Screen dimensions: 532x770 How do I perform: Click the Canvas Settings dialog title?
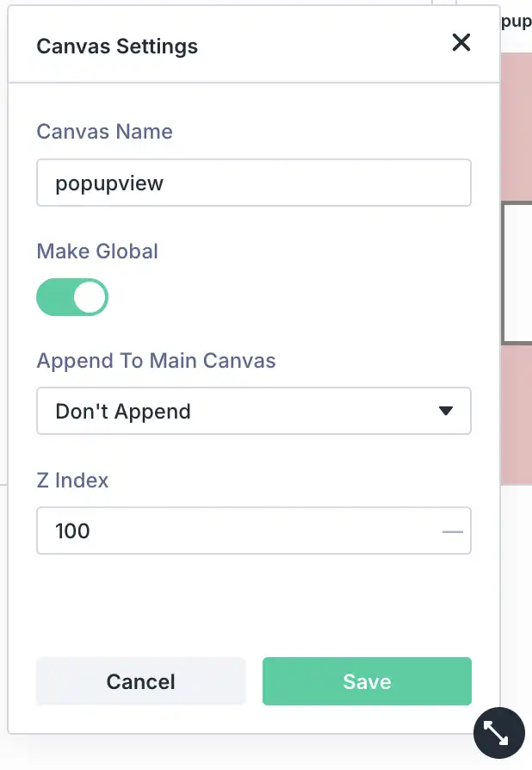click(117, 46)
